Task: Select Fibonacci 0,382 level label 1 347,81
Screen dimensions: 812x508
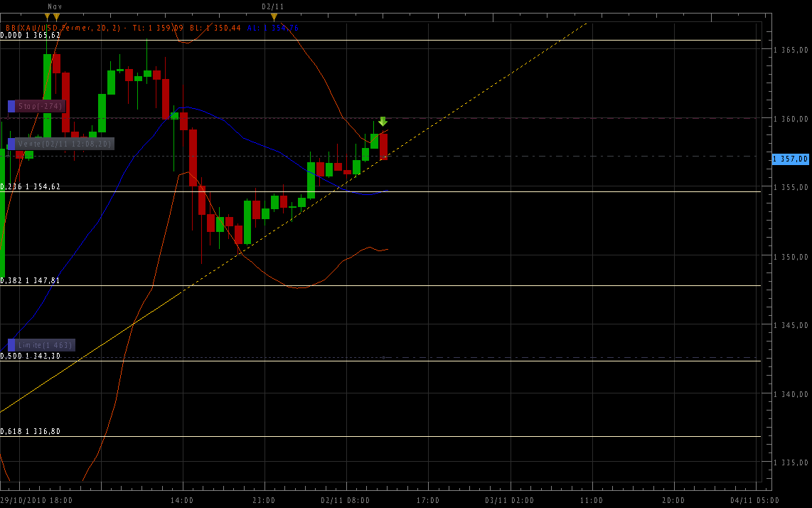Action: (31, 280)
